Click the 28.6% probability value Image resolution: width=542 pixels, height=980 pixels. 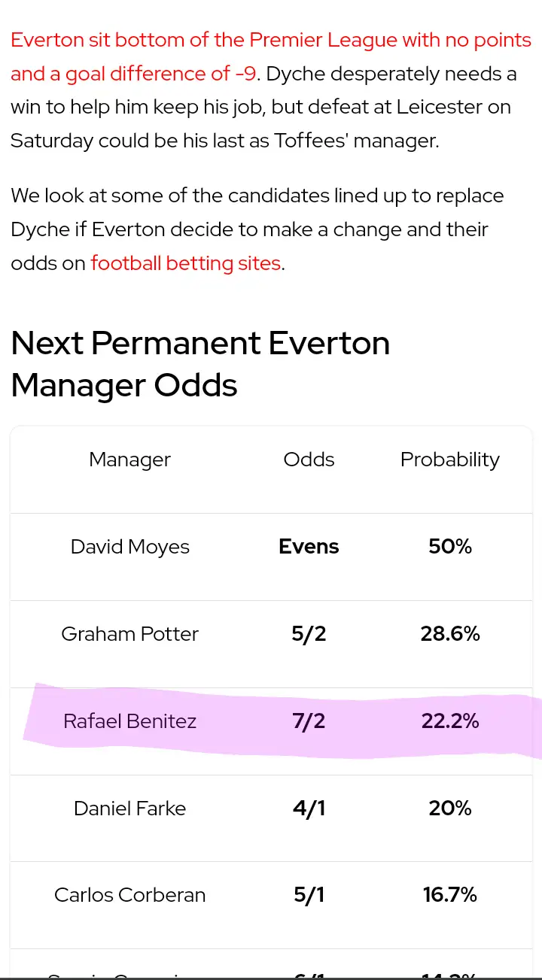[449, 634]
